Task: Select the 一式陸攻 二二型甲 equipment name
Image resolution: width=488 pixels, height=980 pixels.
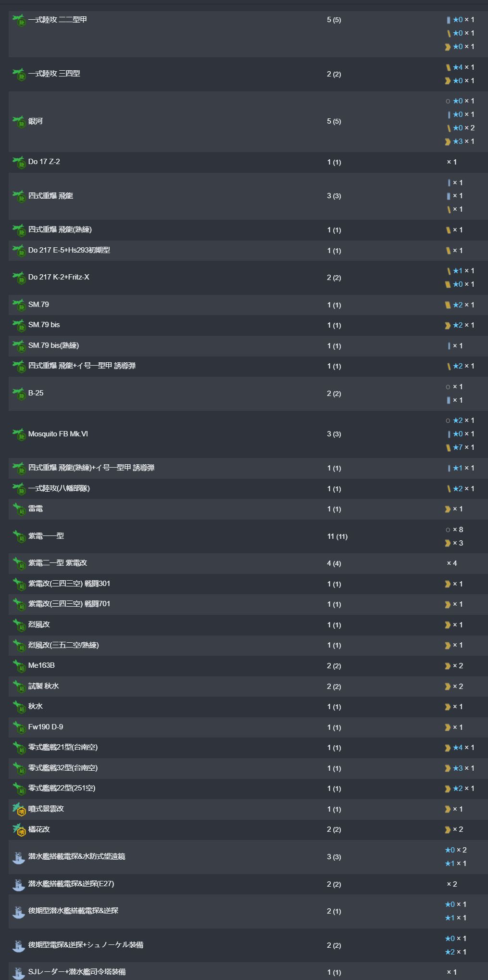Action: (58, 20)
